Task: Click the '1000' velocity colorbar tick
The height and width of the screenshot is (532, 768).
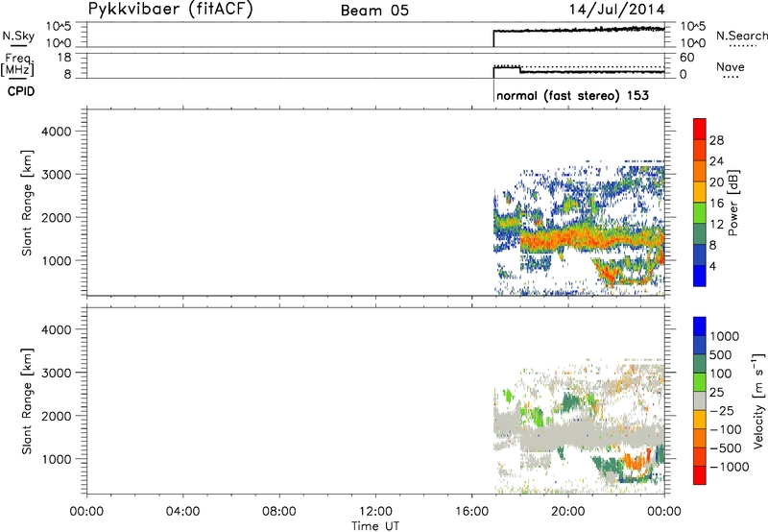Action: coord(725,336)
